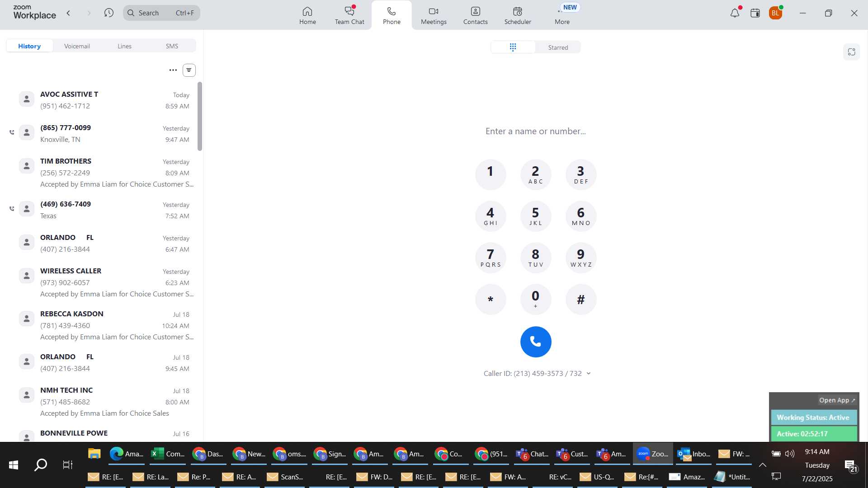Dial digit 5 JKL on the keypad
868x488 pixels.
[536, 216]
